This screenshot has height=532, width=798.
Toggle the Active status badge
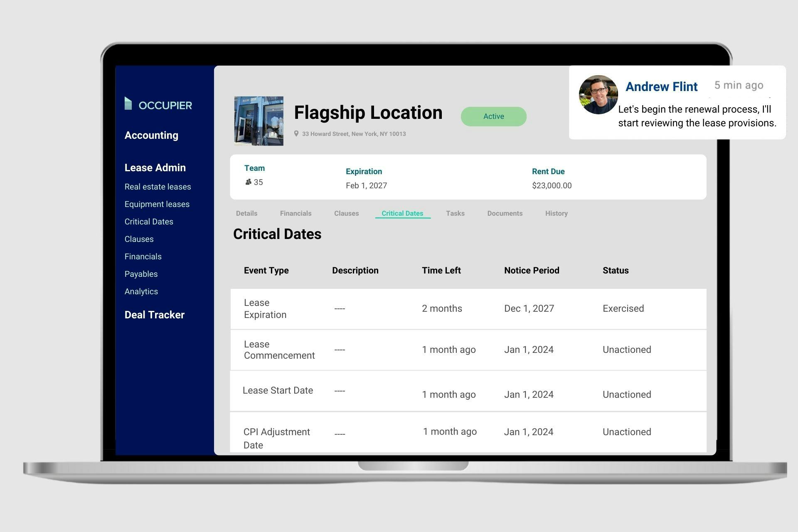[494, 116]
